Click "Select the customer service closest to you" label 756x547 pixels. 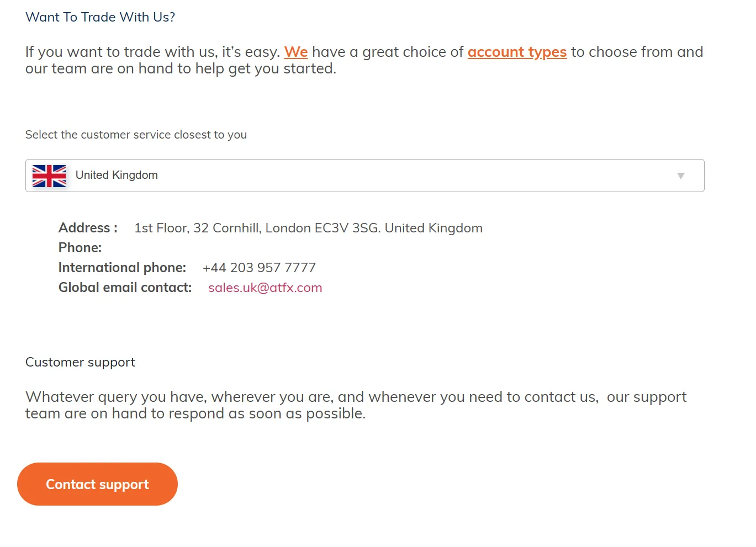pos(136,135)
